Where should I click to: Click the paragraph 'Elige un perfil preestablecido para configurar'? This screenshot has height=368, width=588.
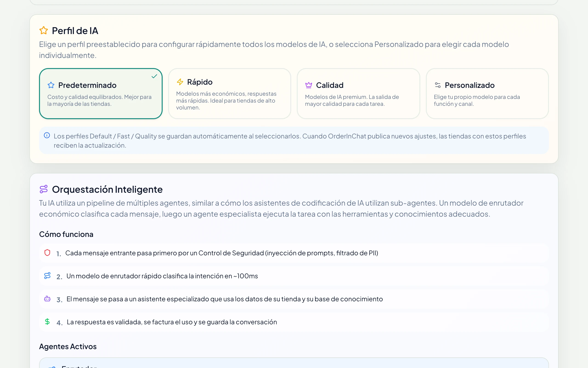(274, 50)
